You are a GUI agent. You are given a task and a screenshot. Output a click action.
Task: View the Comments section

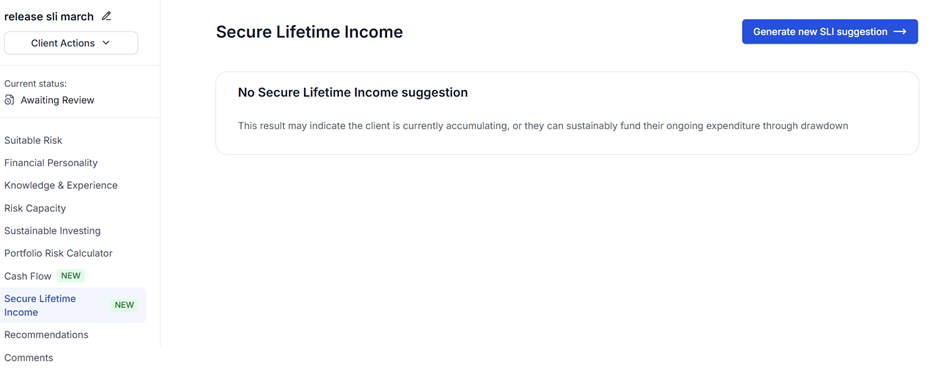point(29,358)
